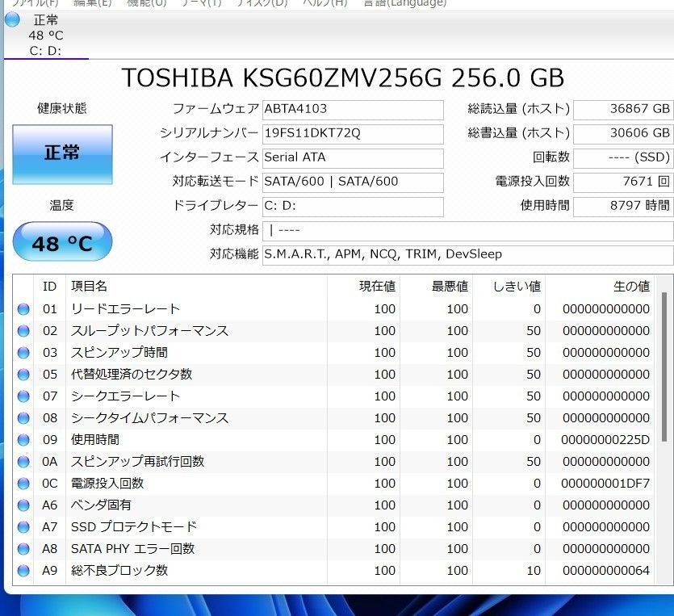Click status orb for ID 01 リードエラーレート
674x616 pixels.
pos(23,309)
